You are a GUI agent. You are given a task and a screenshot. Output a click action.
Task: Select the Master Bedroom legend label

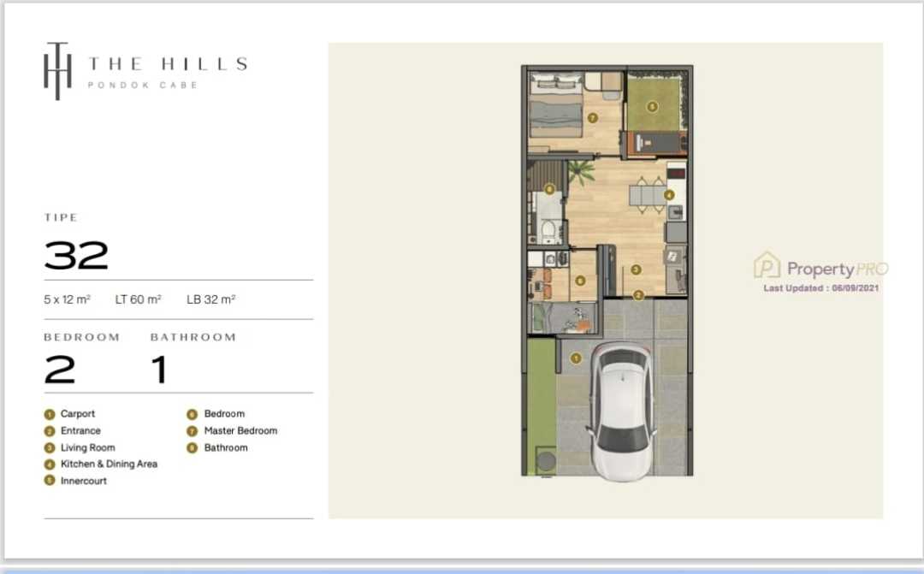[240, 431]
